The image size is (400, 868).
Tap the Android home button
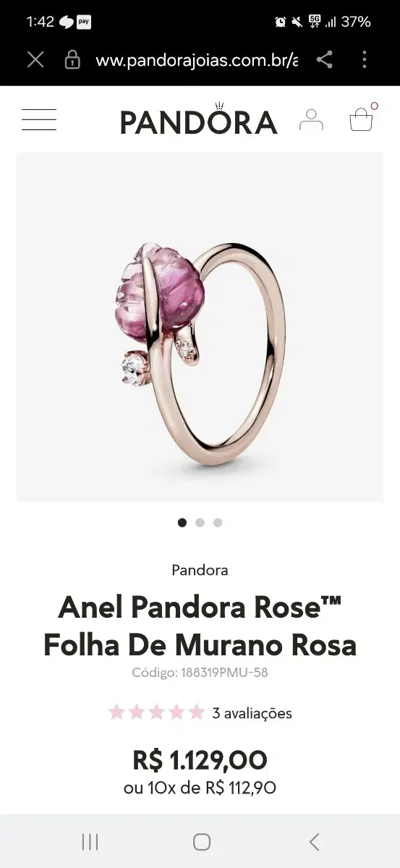tap(202, 841)
